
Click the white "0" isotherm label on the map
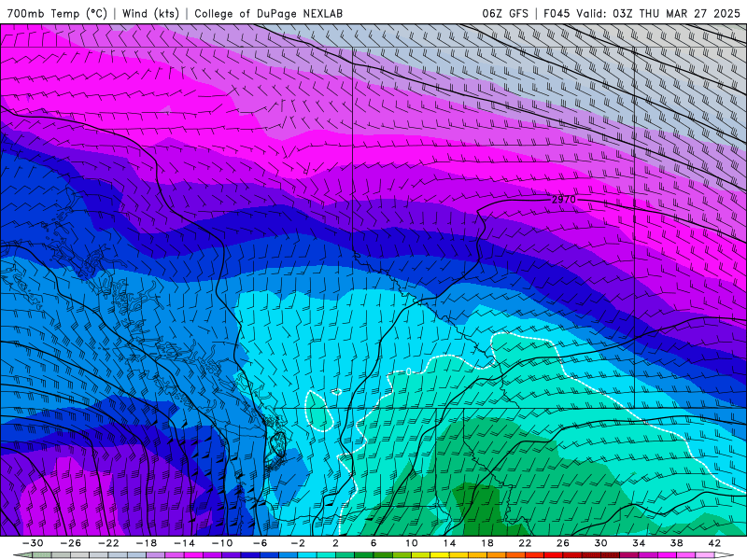(409, 371)
